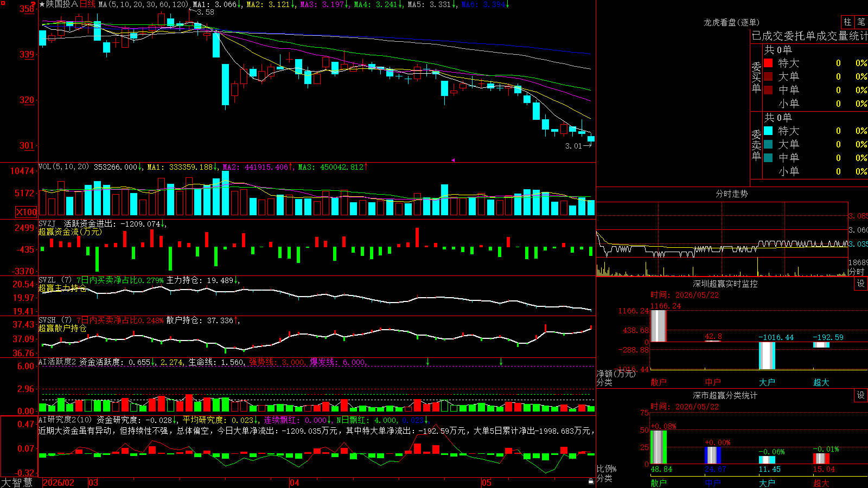Click the 2026/02 date marker on the timeline
Image resolution: width=868 pixels, height=488 pixels.
pyautogui.click(x=59, y=483)
